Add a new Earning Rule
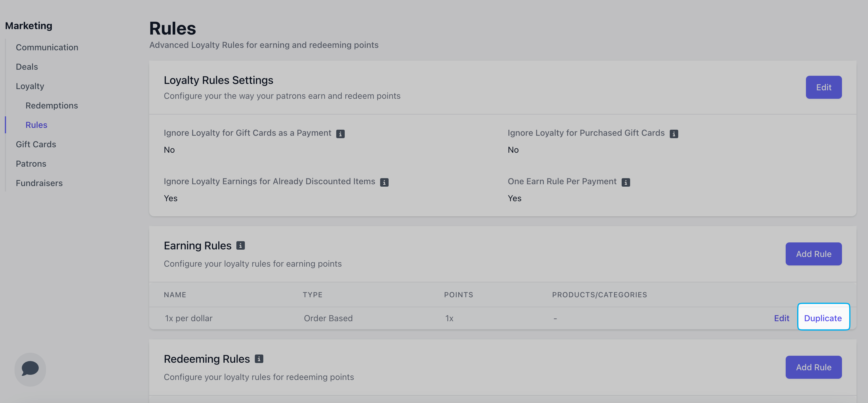This screenshot has width=868, height=403. [813, 254]
